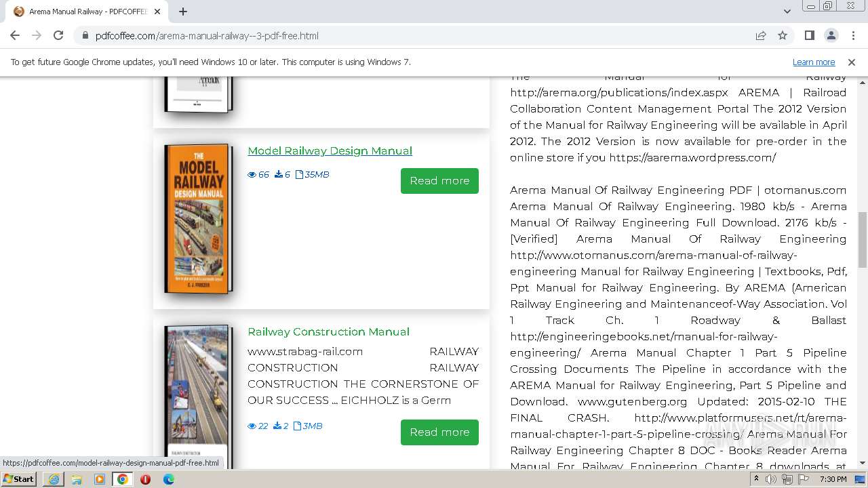Open the Opera icon in taskbar
This screenshot has width=868, height=488.
pos(145,479)
